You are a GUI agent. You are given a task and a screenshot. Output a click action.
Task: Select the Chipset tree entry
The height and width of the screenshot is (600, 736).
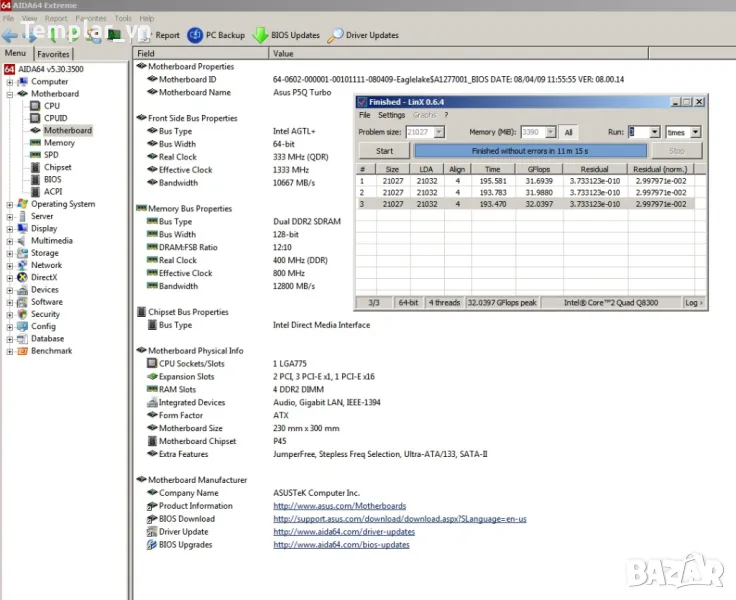(57, 168)
